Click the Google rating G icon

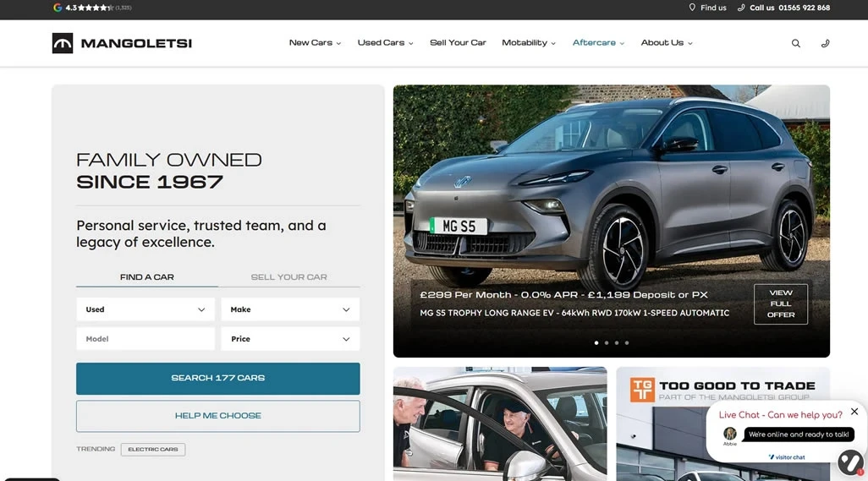[x=58, y=8]
